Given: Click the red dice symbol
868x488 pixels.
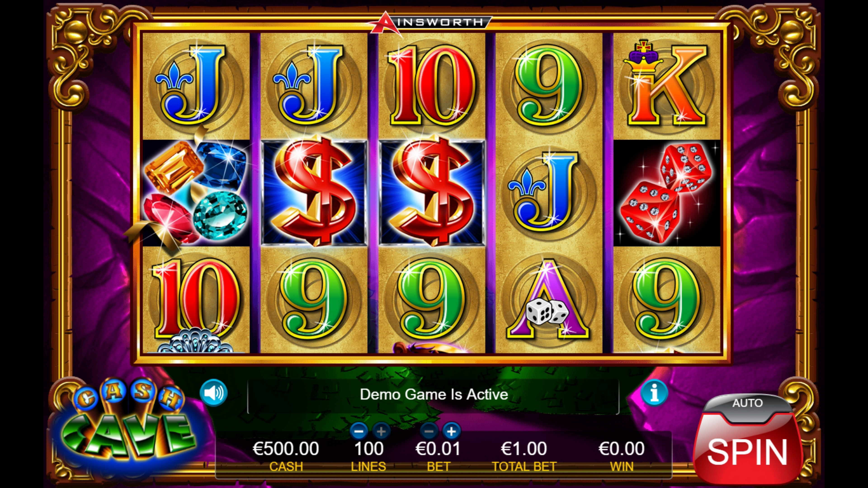Looking at the screenshot, I should pyautogui.click(x=667, y=193).
